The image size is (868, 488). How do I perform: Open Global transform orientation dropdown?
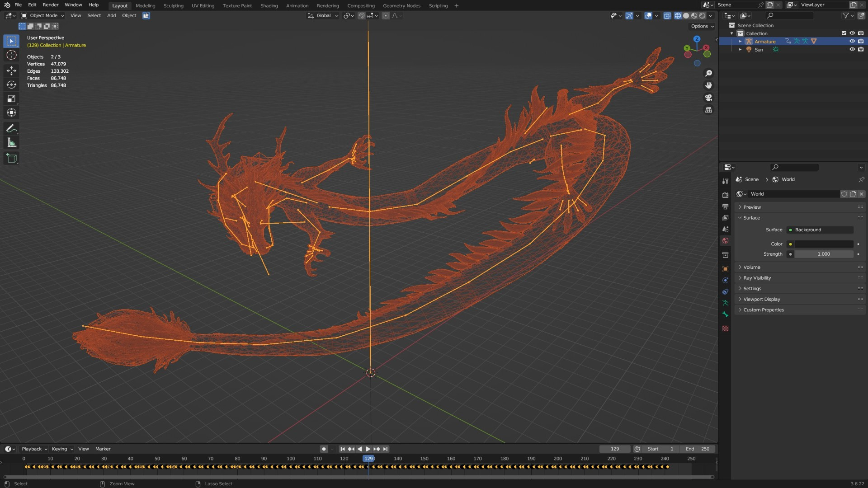point(323,15)
